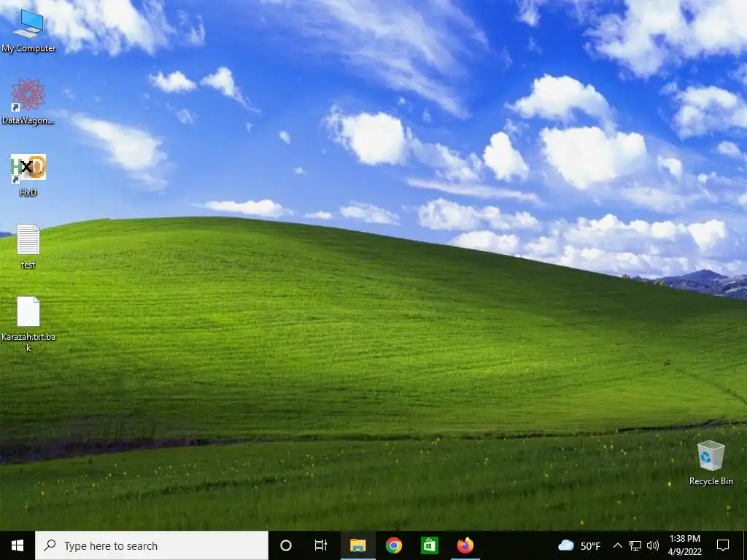The width and height of the screenshot is (747, 560).
Task: Show hidden system tray icons
Action: (x=617, y=545)
